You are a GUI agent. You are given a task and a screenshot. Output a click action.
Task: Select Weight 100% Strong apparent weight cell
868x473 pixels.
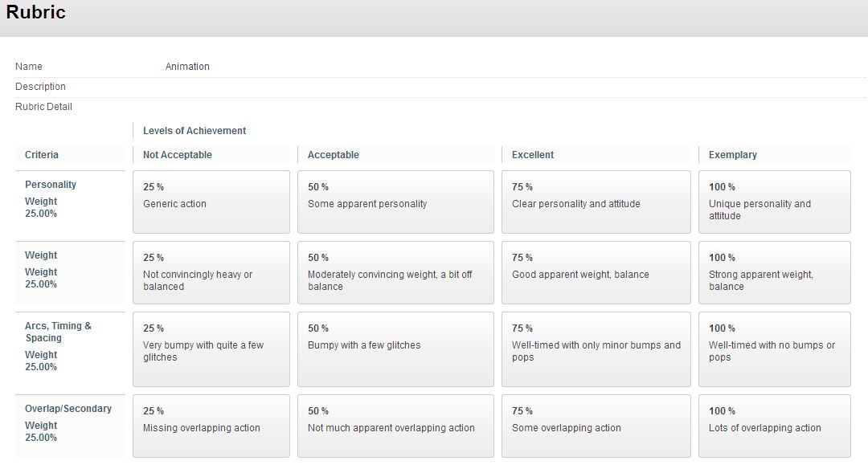click(773, 273)
